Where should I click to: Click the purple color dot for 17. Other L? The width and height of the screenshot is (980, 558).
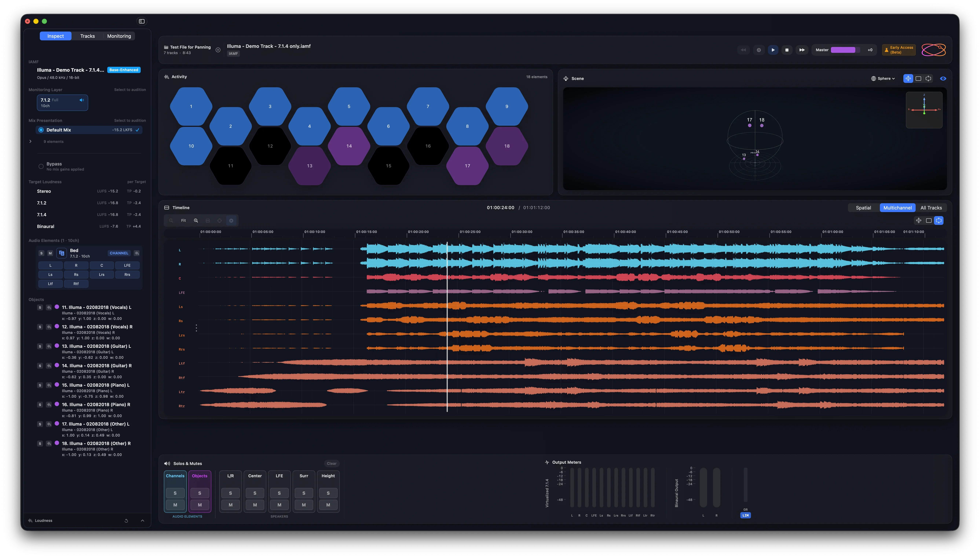pos(57,424)
